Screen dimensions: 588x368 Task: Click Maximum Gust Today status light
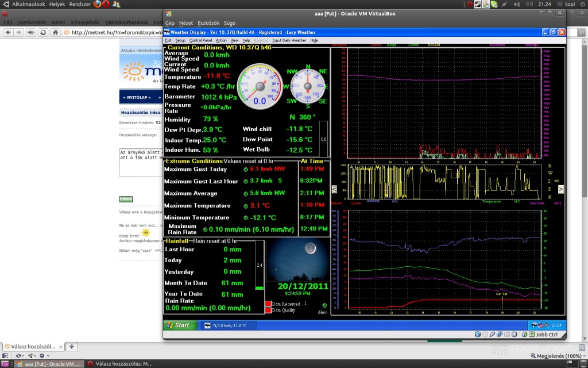(246, 170)
